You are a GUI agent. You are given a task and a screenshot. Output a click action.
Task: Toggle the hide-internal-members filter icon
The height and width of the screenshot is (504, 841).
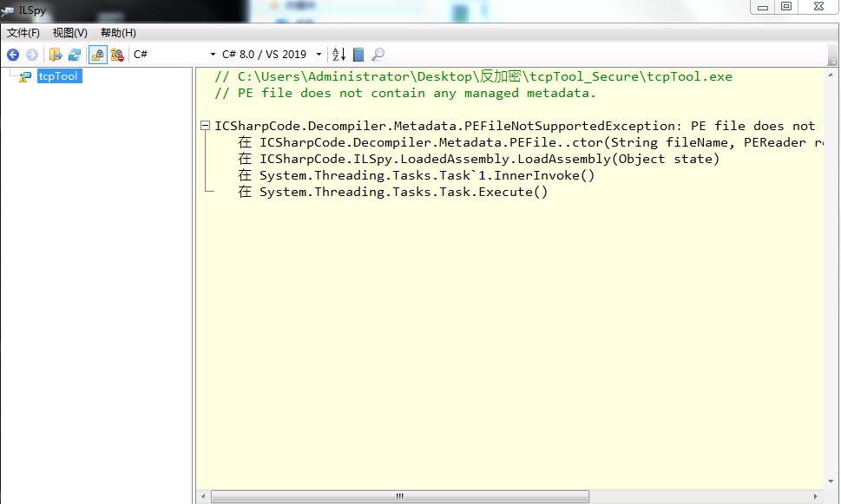(116, 54)
